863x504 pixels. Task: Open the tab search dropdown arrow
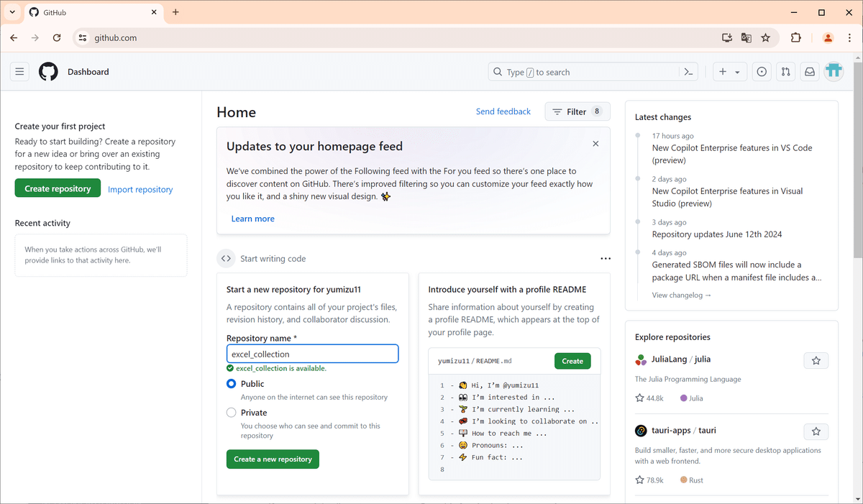click(x=12, y=12)
